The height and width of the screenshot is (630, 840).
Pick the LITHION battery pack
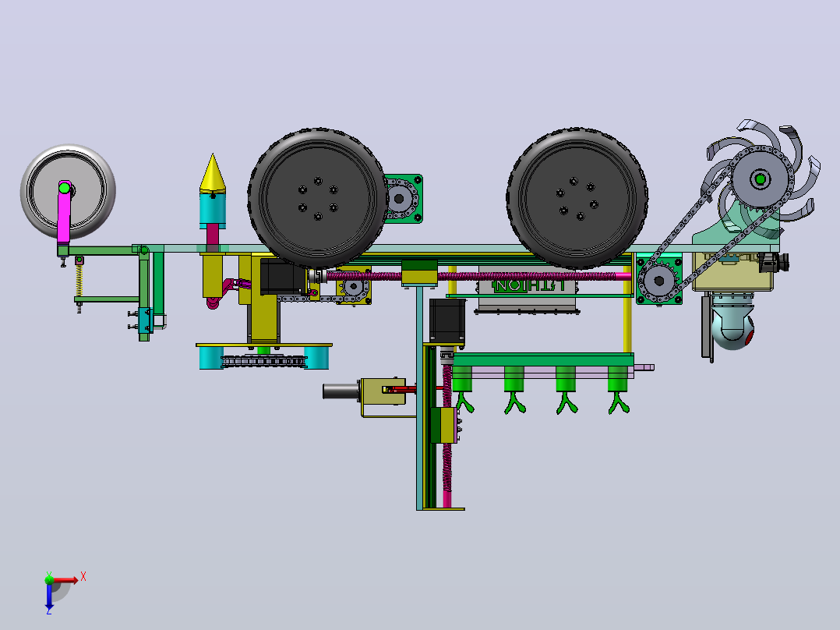(x=527, y=288)
